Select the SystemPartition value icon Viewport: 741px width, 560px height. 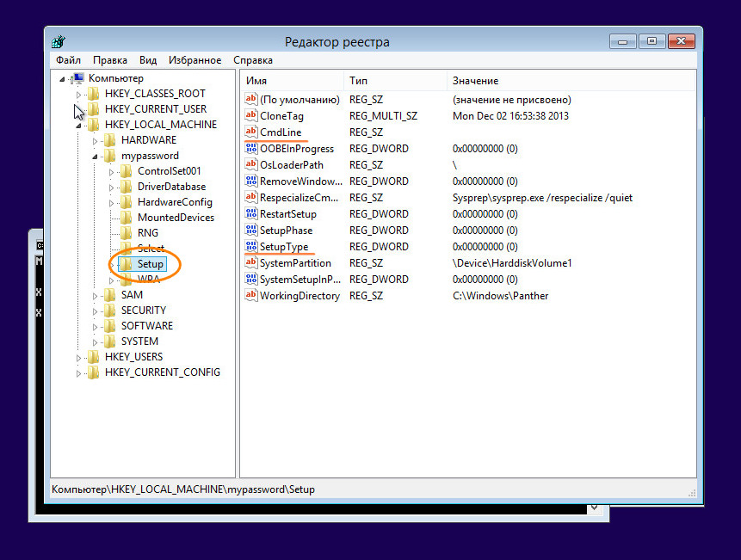[x=251, y=263]
